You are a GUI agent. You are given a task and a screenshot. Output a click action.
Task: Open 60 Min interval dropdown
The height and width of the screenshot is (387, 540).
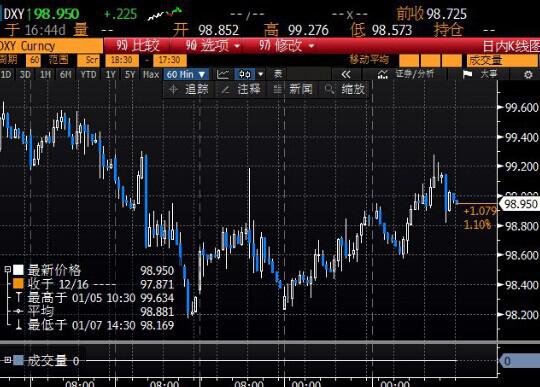(186, 74)
